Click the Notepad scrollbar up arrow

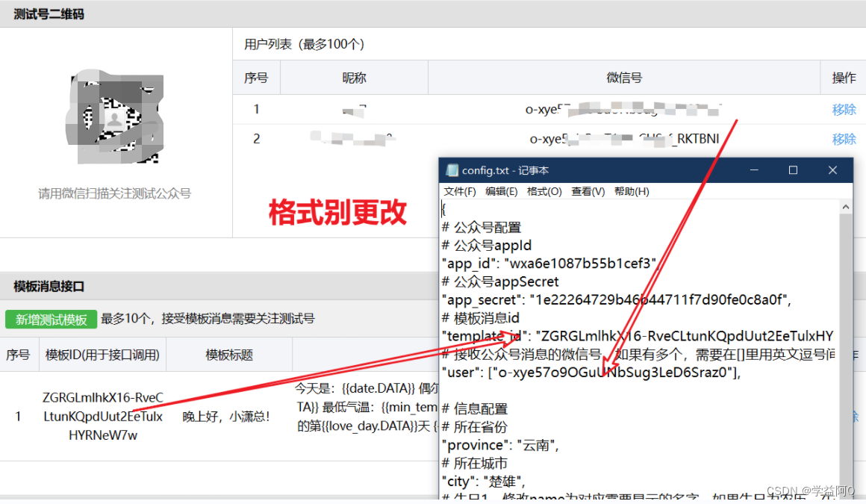(846, 207)
